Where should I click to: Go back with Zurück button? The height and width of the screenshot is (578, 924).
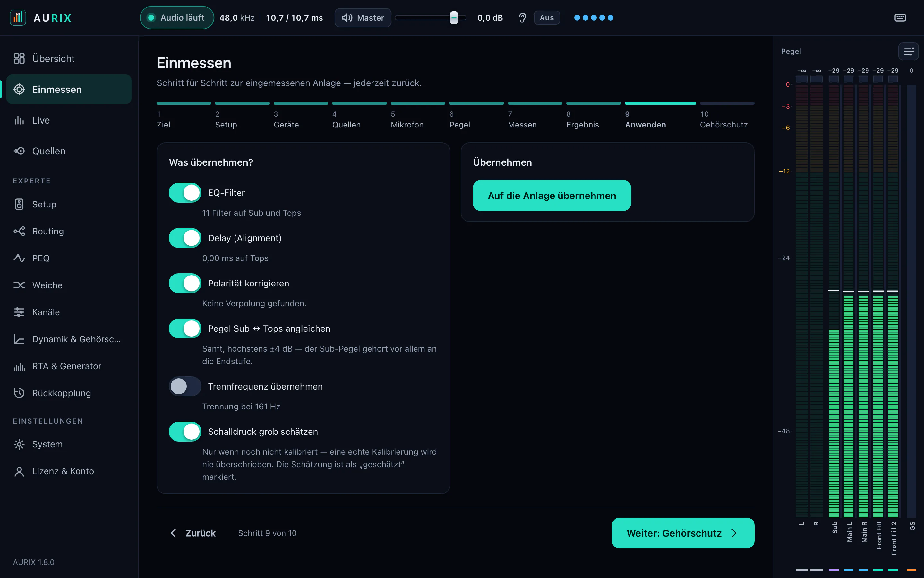[x=193, y=533]
